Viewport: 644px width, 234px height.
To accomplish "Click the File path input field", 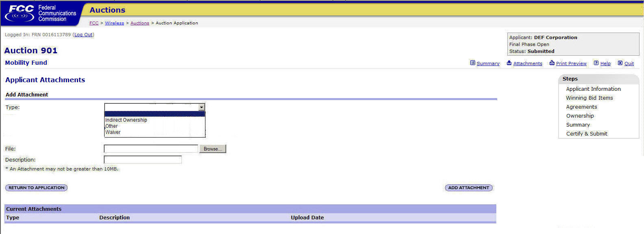I will point(151,149).
